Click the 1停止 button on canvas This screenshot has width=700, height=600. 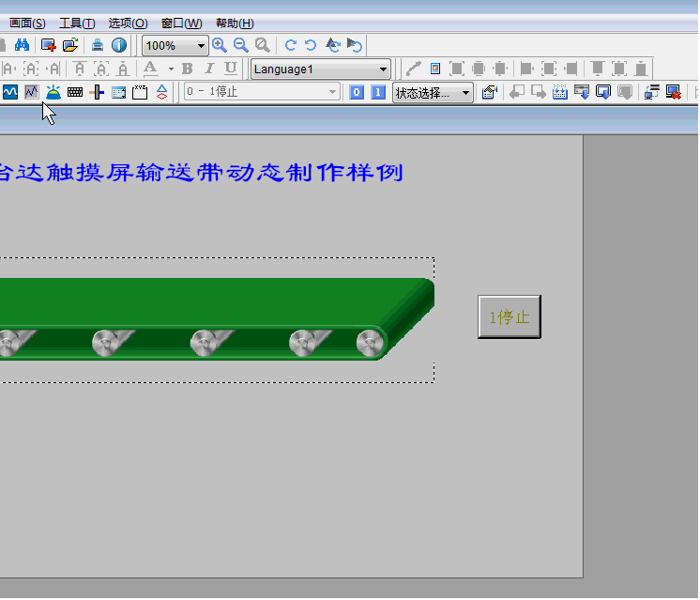tap(510, 316)
